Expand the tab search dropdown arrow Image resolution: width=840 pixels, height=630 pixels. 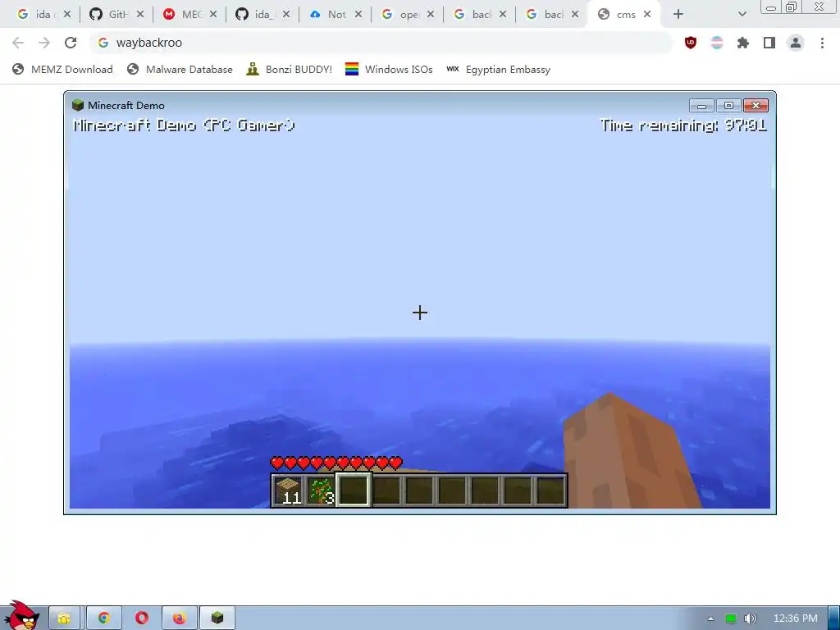742,15
